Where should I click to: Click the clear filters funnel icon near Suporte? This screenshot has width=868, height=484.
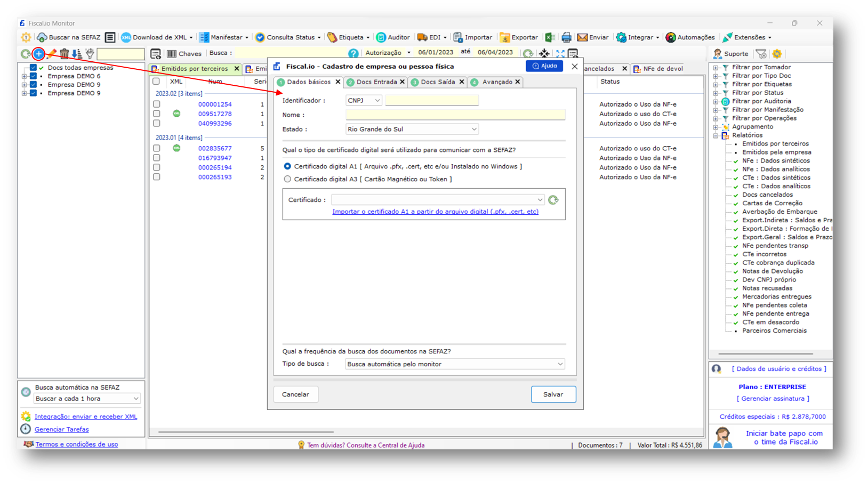[761, 54]
